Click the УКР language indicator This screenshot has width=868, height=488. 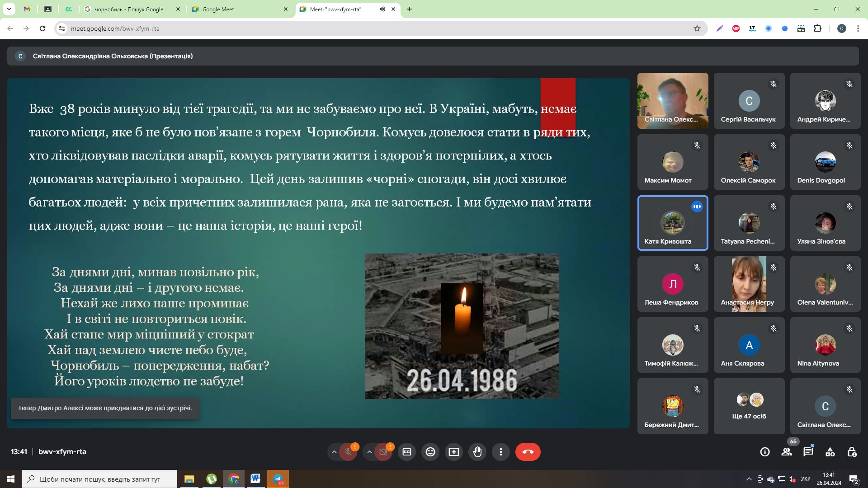pyautogui.click(x=806, y=479)
